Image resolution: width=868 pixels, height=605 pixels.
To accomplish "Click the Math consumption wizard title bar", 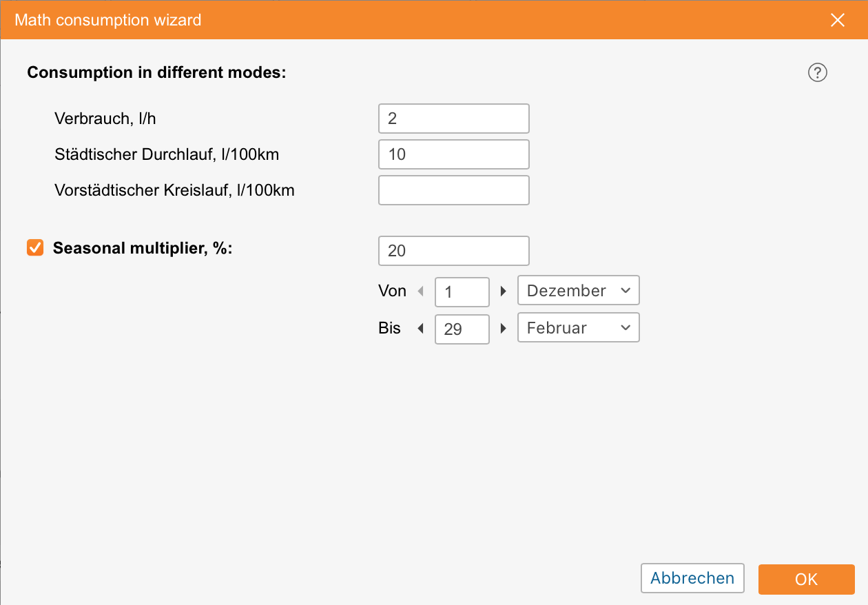I will (x=413, y=20).
